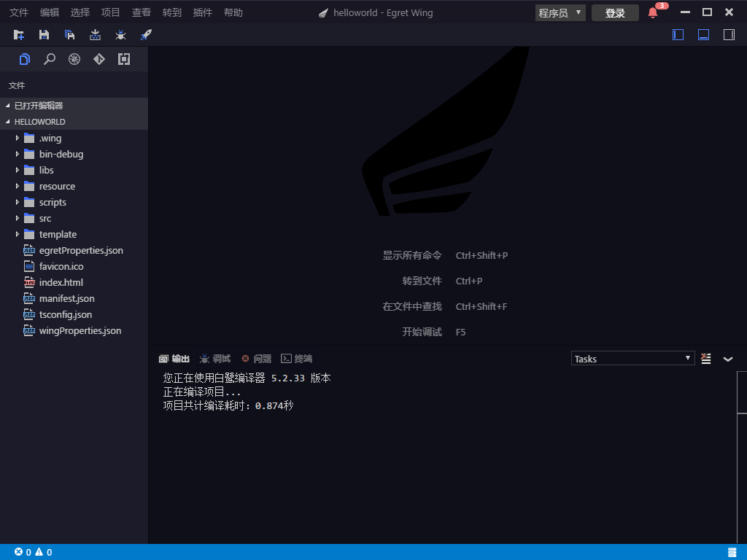The image size is (747, 560).
Task: Open wingProperties.json file
Action: [74, 331]
